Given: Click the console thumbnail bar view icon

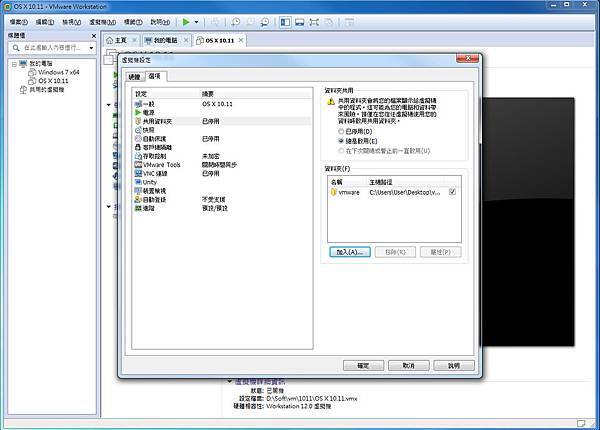Looking at the screenshot, I should tap(300, 22).
